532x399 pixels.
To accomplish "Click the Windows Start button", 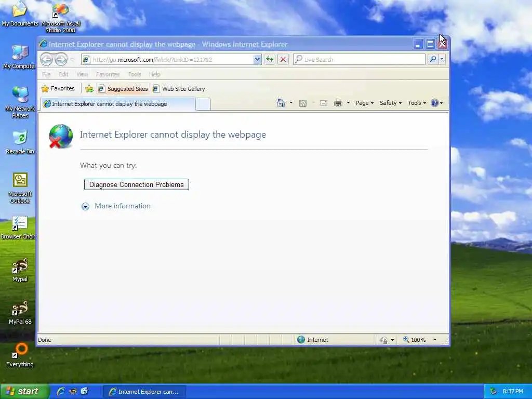I will tap(24, 391).
